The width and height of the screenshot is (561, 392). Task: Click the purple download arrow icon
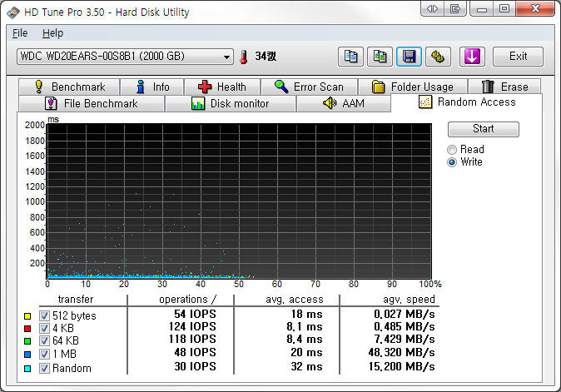(472, 57)
